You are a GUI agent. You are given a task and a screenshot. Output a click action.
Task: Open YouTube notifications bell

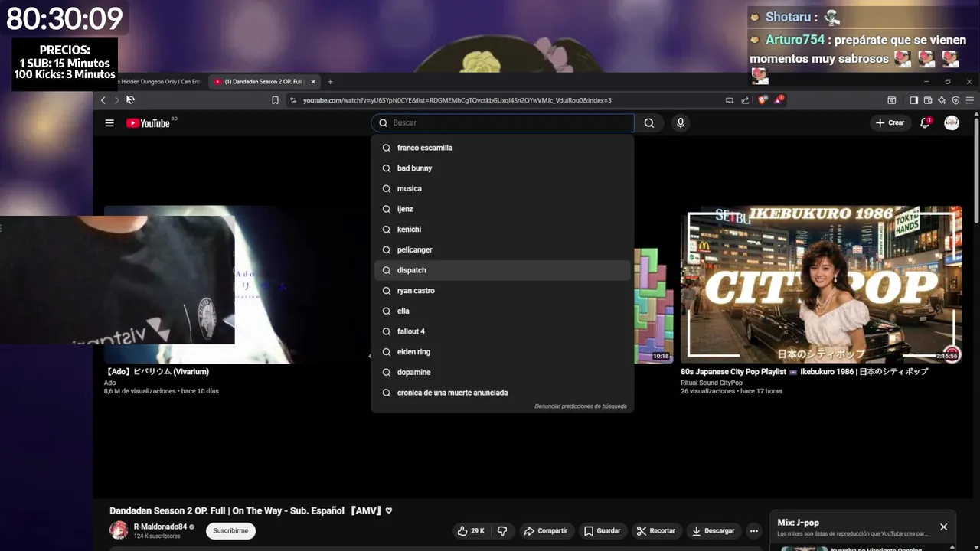(925, 122)
